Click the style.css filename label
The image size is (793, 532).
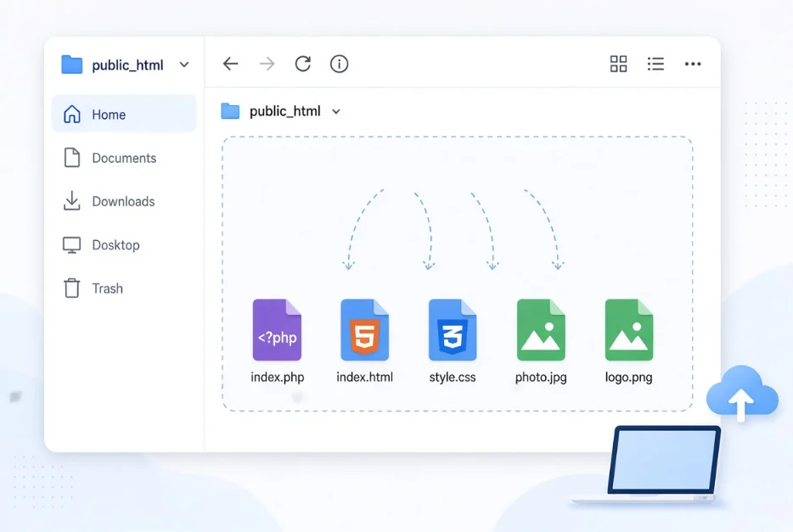(x=453, y=378)
